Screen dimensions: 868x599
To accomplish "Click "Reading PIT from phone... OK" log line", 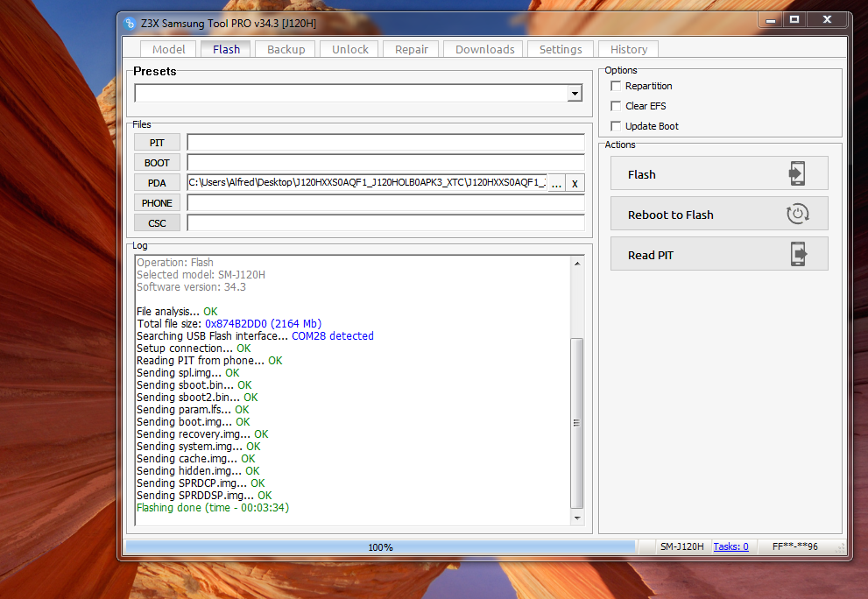I will [x=209, y=361].
